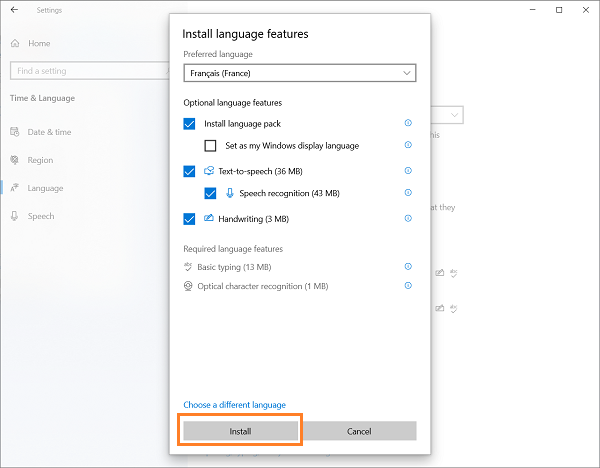The height and width of the screenshot is (468, 600).
Task: Click the Speech recognition microphone icon
Action: [230, 193]
